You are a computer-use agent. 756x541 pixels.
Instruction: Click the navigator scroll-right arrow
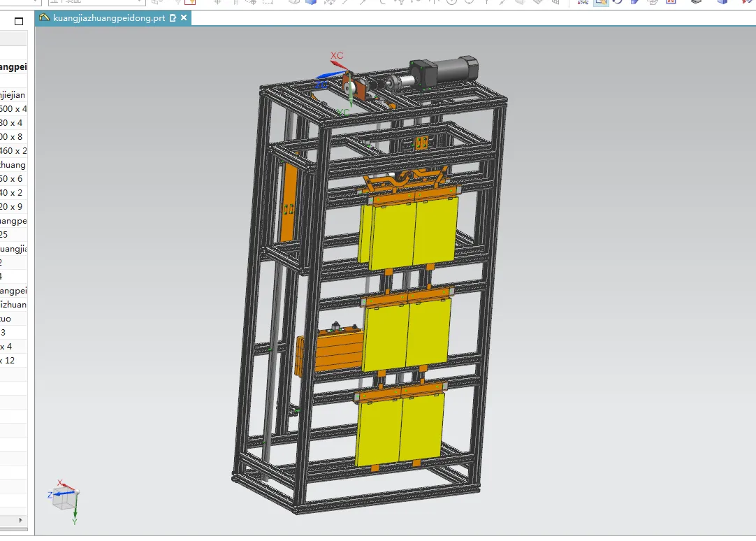20,520
